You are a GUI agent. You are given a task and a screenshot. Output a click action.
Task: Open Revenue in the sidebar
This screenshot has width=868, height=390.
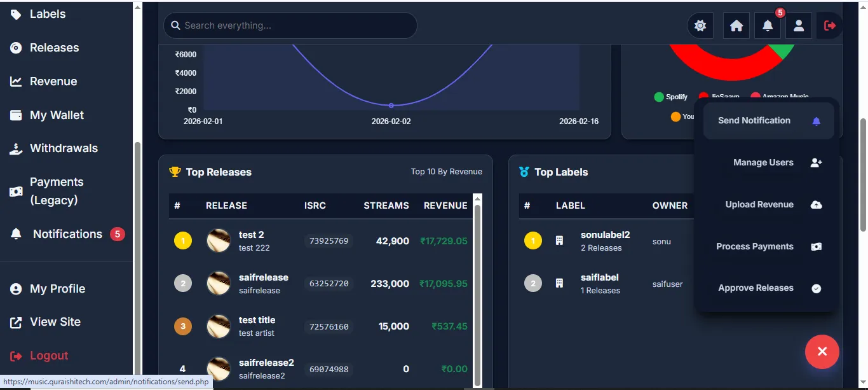(x=53, y=81)
